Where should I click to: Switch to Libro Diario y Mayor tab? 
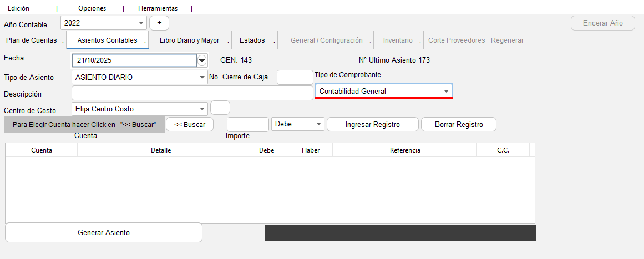point(189,40)
